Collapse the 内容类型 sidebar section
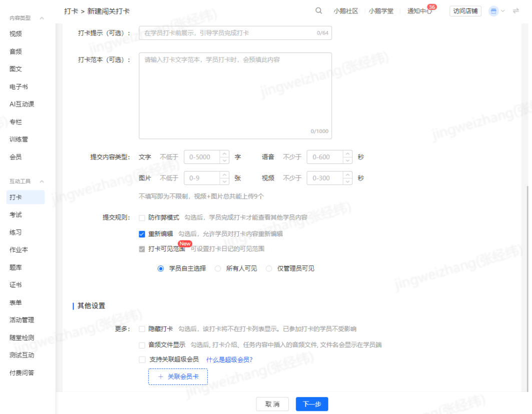532x414 pixels. (42, 18)
